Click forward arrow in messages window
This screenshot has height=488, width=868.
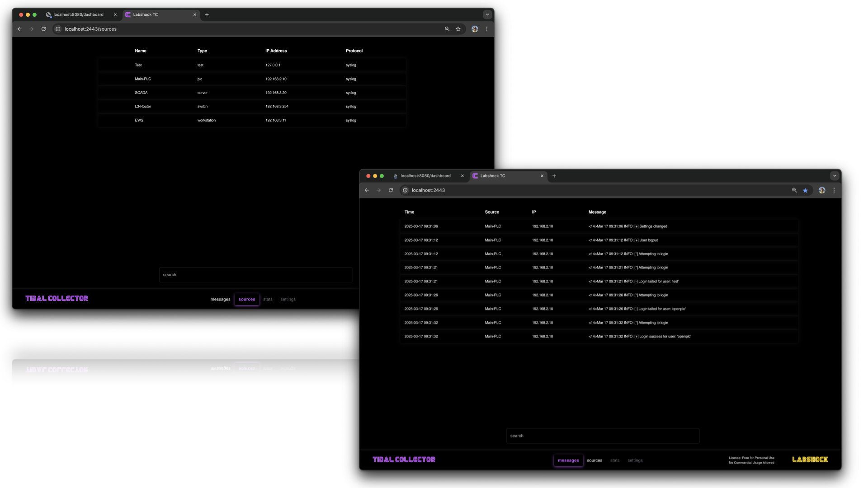pyautogui.click(x=378, y=190)
